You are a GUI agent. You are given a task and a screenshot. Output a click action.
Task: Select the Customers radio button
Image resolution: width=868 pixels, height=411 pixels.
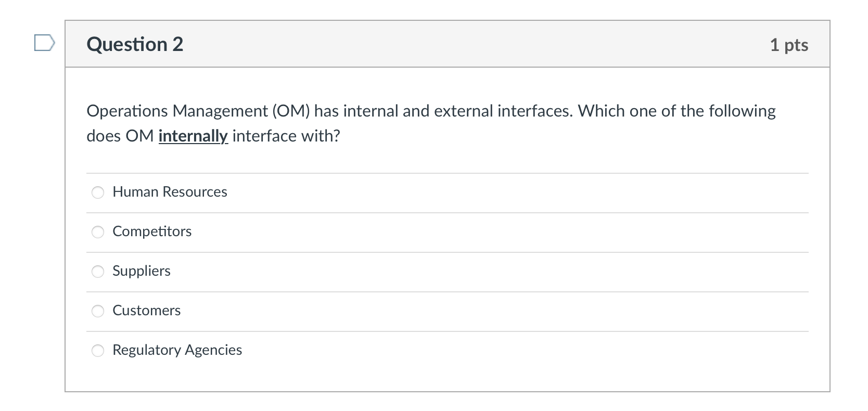tap(98, 311)
